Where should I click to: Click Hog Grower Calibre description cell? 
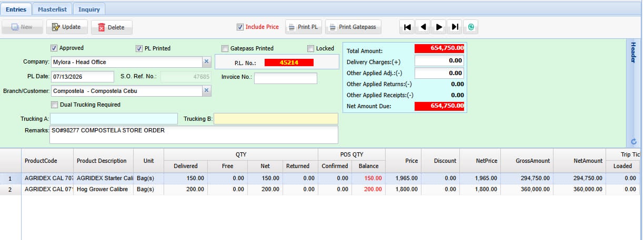103,189
